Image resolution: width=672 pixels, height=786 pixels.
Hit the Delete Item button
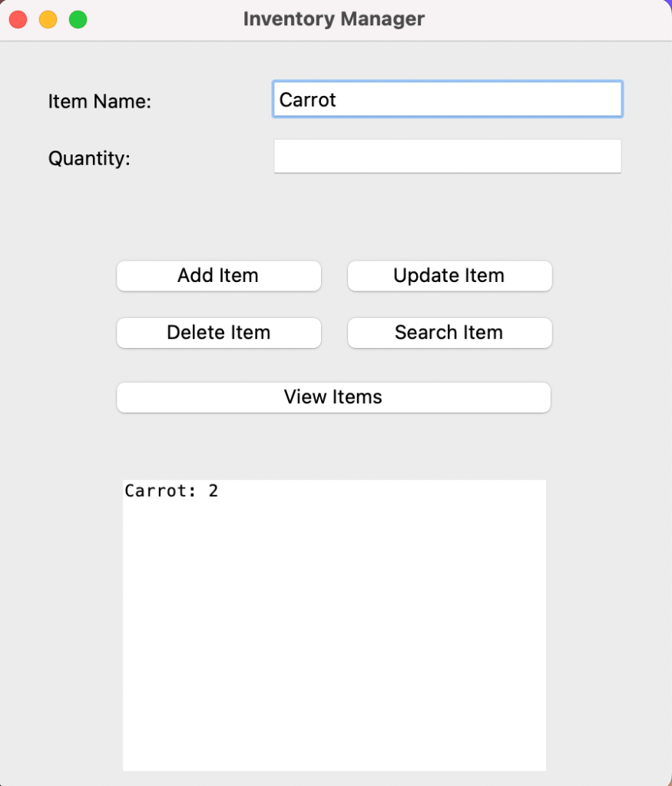(x=218, y=333)
